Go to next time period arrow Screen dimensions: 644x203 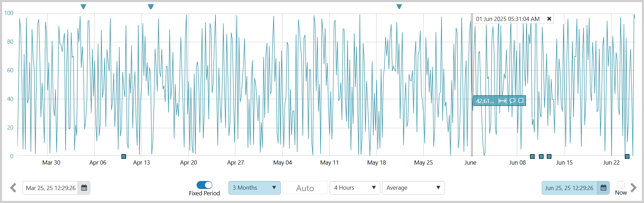pyautogui.click(x=634, y=188)
